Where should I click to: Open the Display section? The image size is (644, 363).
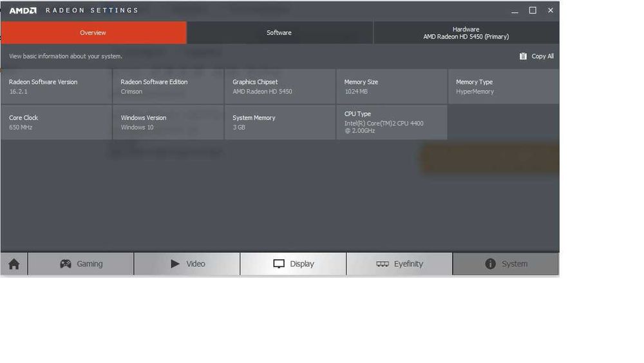tap(293, 264)
